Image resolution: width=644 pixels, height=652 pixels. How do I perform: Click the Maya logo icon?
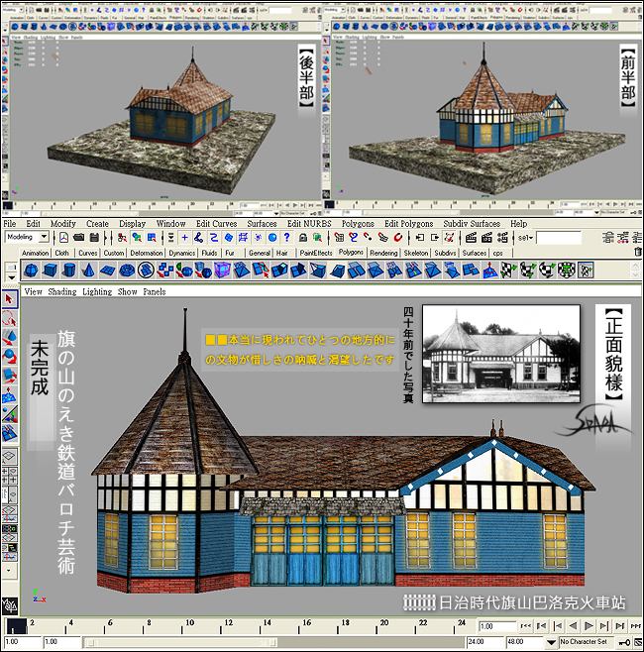pyautogui.click(x=9, y=605)
